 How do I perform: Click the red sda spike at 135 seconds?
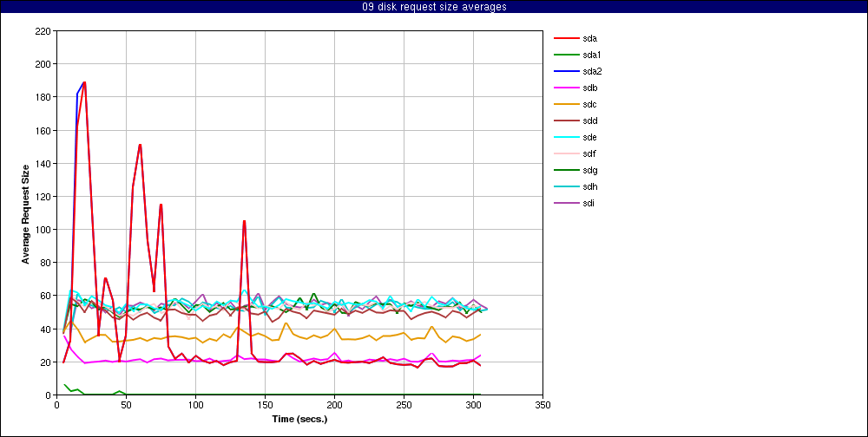click(x=244, y=221)
